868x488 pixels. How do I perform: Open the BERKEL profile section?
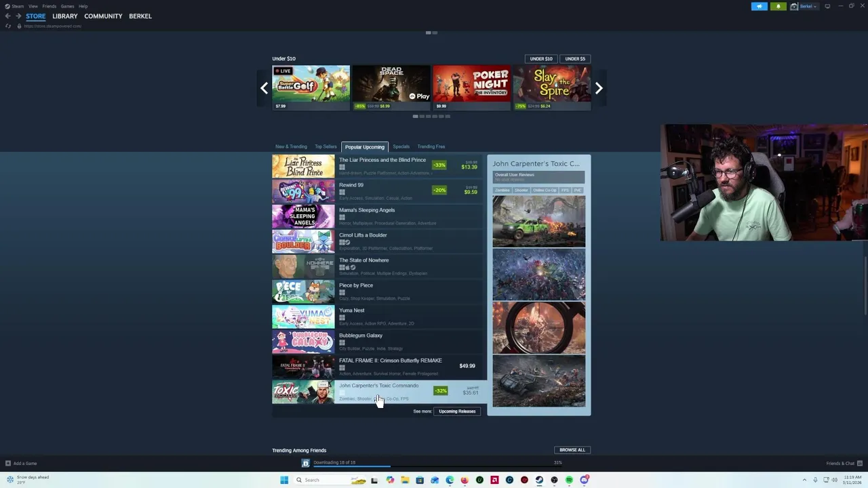pos(140,16)
